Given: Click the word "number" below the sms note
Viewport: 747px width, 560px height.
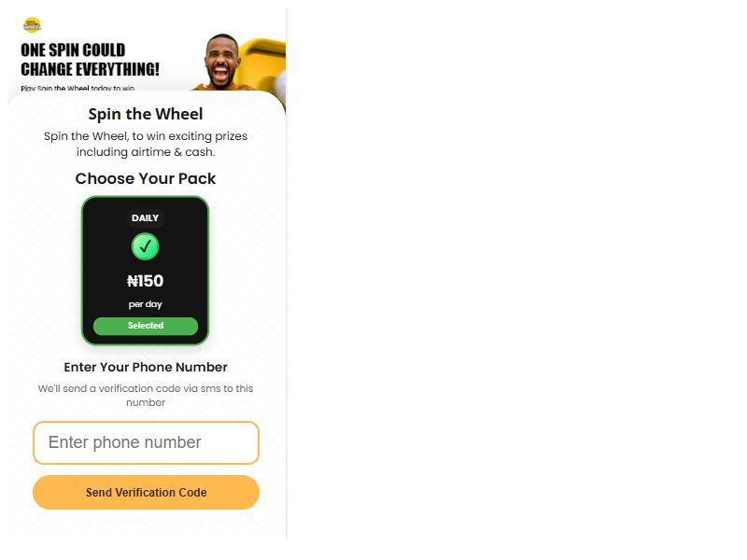Looking at the screenshot, I should (146, 403).
